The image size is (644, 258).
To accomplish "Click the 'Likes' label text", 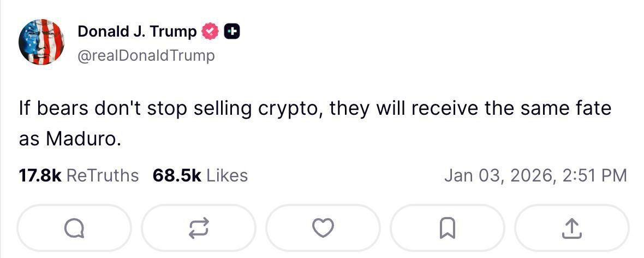I will (227, 175).
